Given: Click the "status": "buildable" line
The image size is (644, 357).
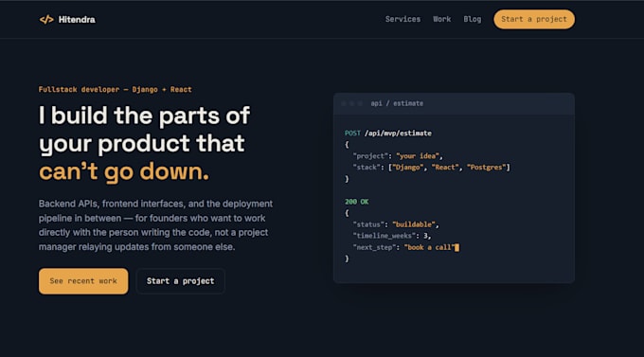Looking at the screenshot, I should (396, 224).
